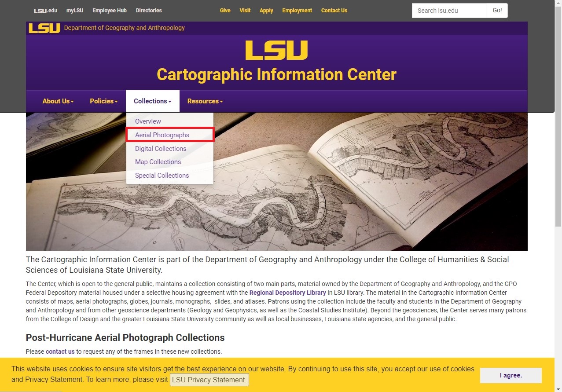Click the Apply link
This screenshot has height=392, width=562.
click(x=266, y=11)
